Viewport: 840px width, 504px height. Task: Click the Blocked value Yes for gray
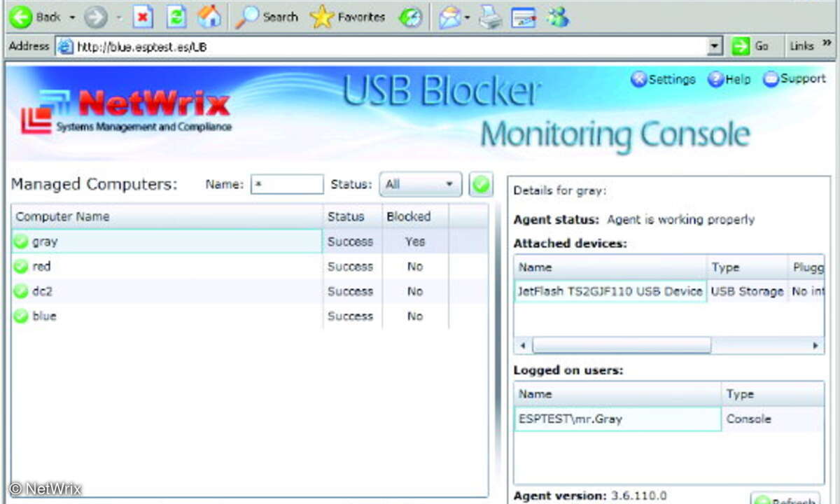pos(415,241)
